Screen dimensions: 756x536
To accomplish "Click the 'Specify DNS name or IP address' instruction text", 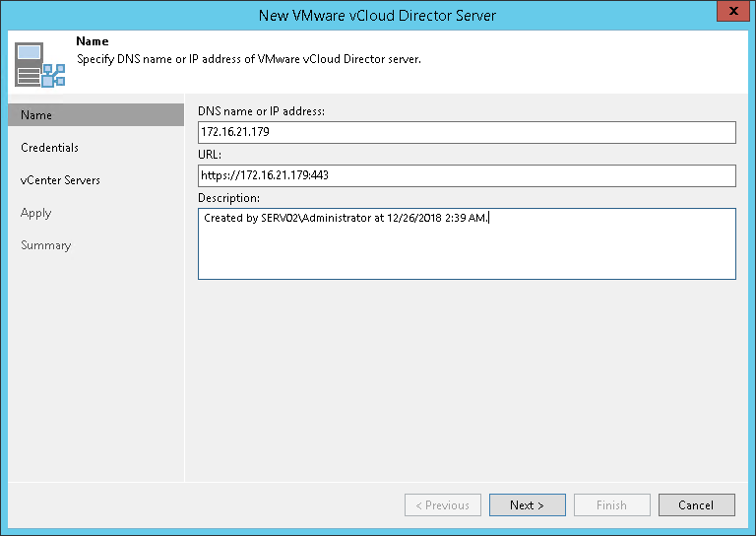I will click(248, 59).
